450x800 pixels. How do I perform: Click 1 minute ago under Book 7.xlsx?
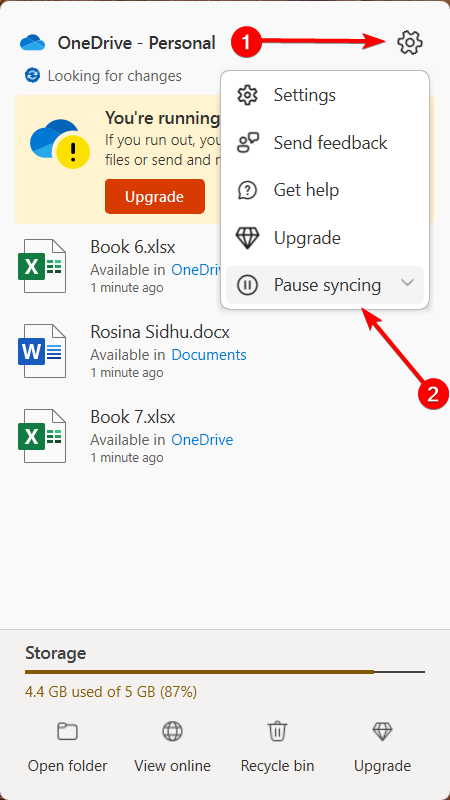(x=127, y=458)
